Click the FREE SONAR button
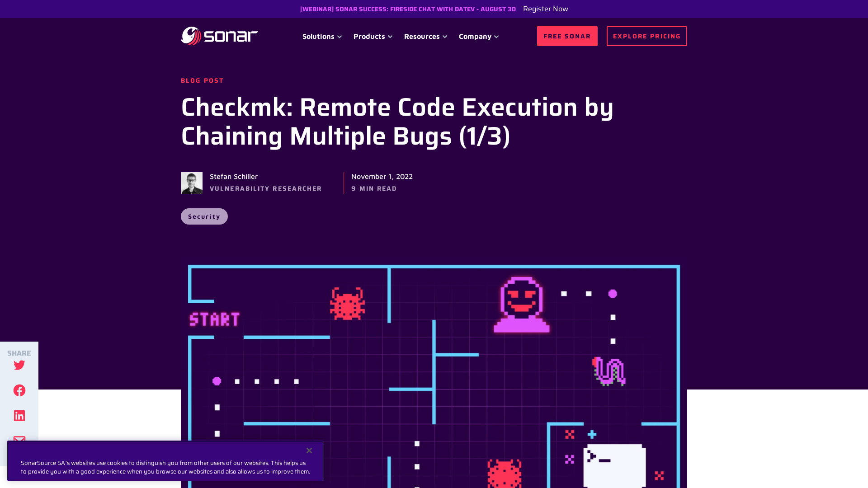Viewport: 868px width, 488px height. click(567, 36)
